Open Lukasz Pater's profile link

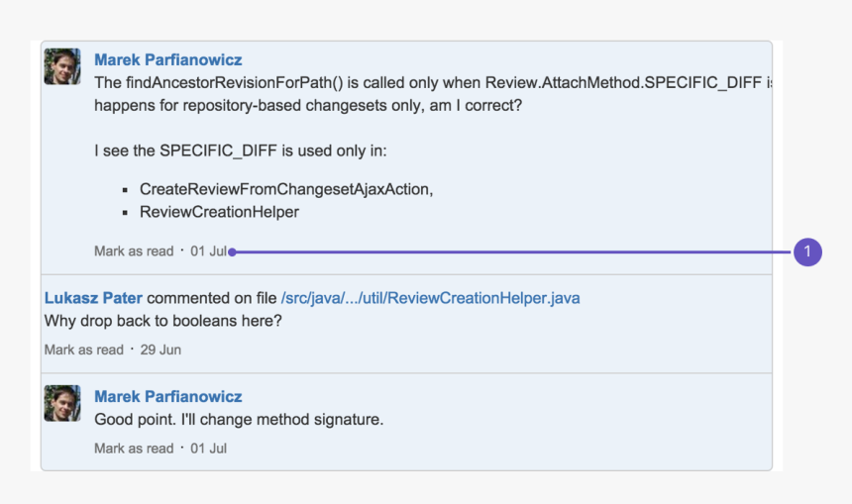(93, 298)
